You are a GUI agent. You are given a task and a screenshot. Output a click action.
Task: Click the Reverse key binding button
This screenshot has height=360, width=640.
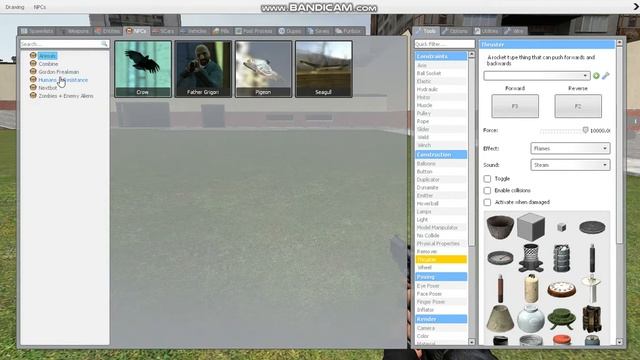tap(578, 106)
